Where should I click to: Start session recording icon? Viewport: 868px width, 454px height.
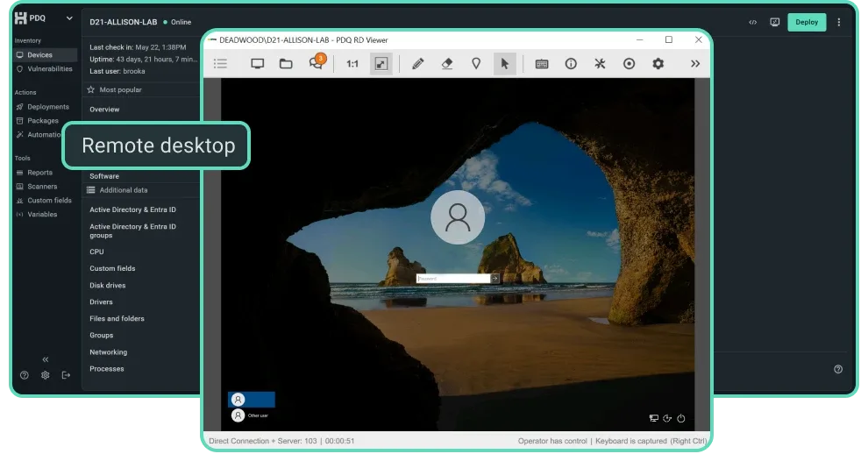629,64
